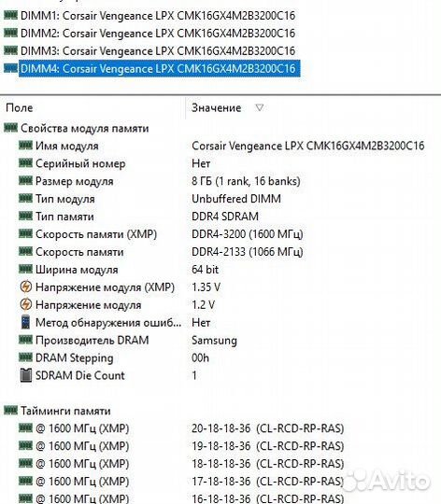Select the Производитель DRAM field label
Viewport: 441px width, 504px height.
pyautogui.click(x=92, y=341)
